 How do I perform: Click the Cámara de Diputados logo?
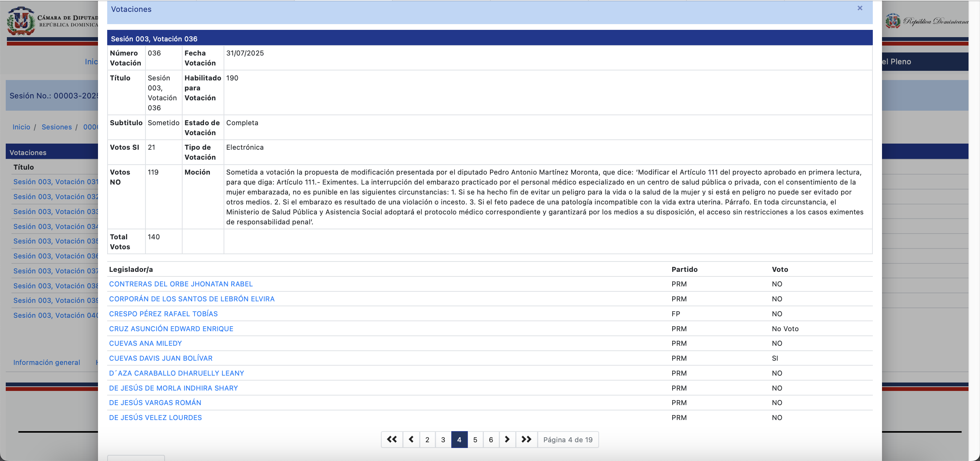[21, 21]
